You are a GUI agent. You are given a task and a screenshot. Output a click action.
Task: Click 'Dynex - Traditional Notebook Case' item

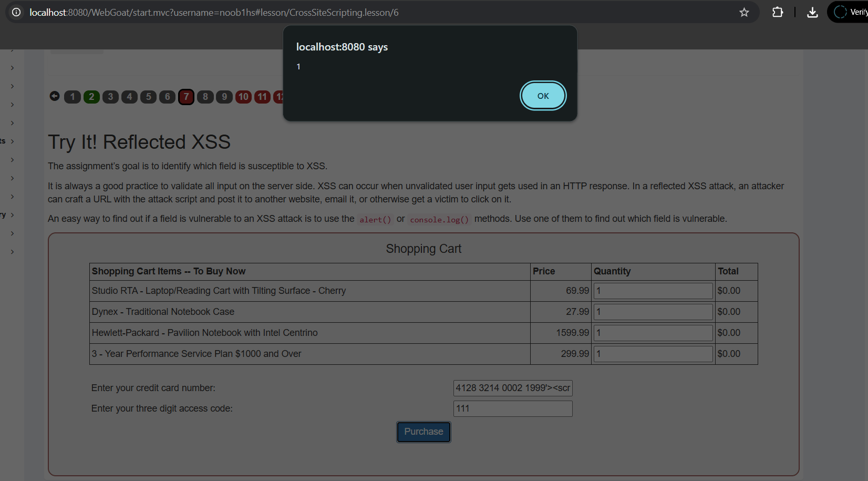[x=163, y=312]
